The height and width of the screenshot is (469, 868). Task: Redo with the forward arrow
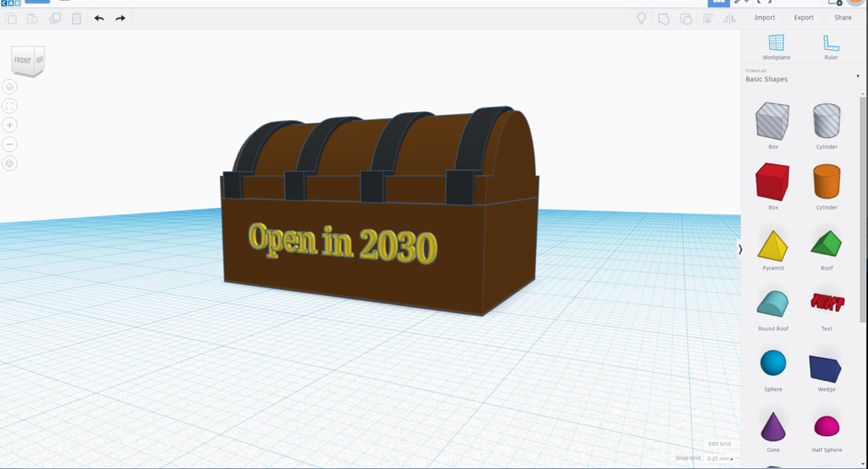tap(120, 19)
